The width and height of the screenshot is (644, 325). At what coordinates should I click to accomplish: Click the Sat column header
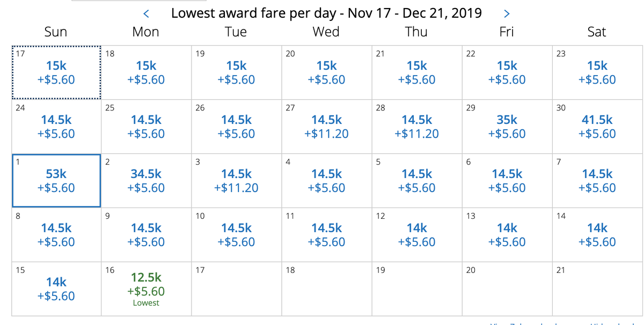(597, 32)
